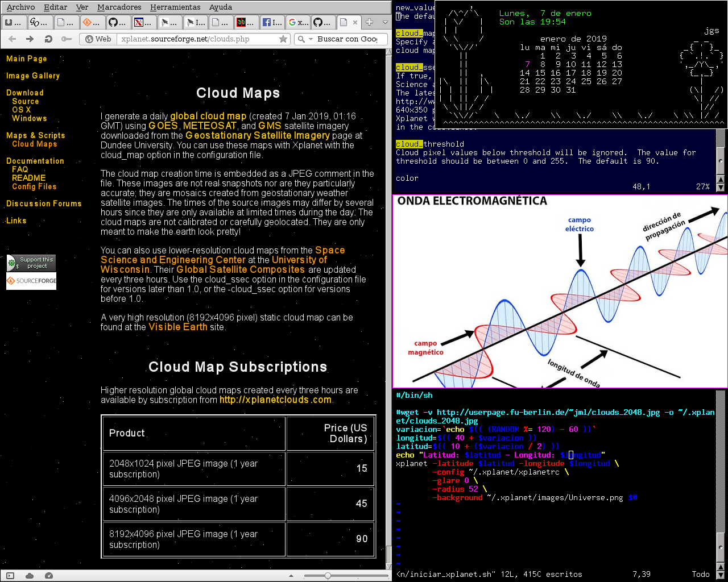Screen dimensions: 728x582
Task: Click the key-shaped password wand icon
Action: pos(67,39)
